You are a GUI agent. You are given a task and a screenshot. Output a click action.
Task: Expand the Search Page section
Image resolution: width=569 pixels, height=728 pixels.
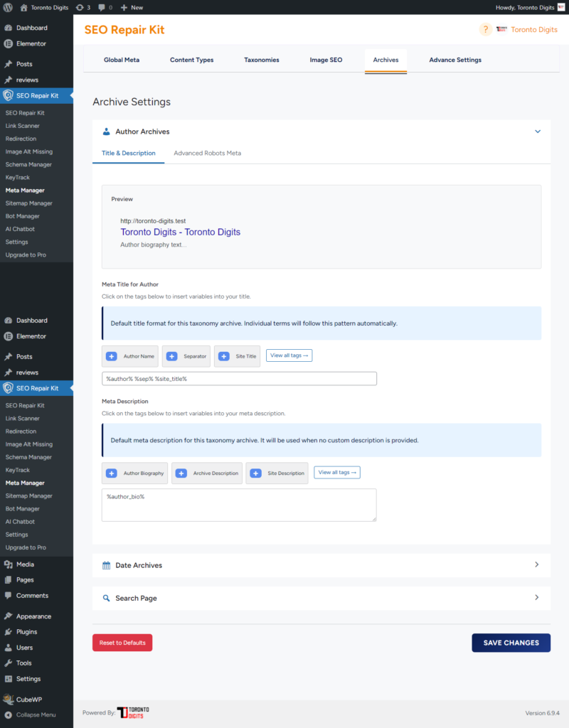(537, 598)
